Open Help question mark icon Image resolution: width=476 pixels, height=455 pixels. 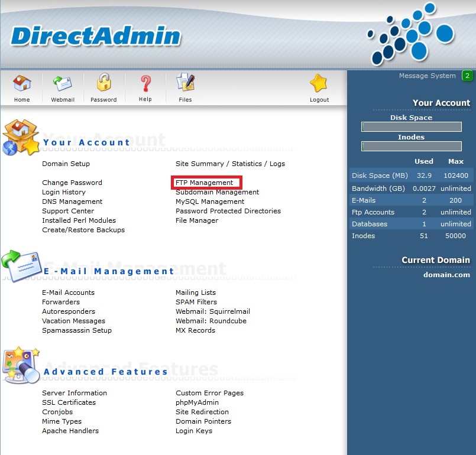click(x=145, y=83)
